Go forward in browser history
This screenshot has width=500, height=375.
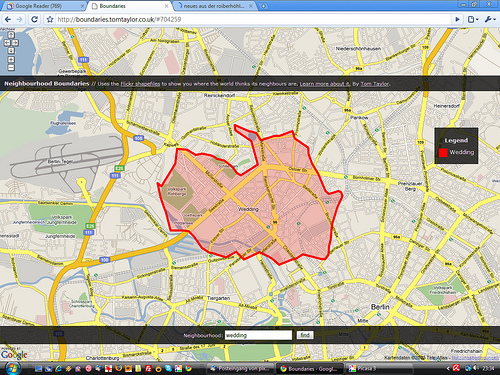coord(20,19)
